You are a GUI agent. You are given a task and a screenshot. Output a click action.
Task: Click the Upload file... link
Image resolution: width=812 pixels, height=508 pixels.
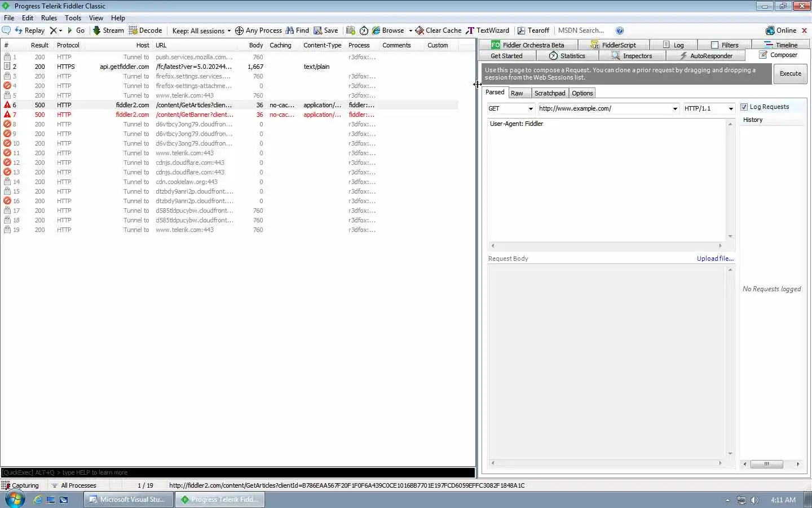[x=715, y=259]
